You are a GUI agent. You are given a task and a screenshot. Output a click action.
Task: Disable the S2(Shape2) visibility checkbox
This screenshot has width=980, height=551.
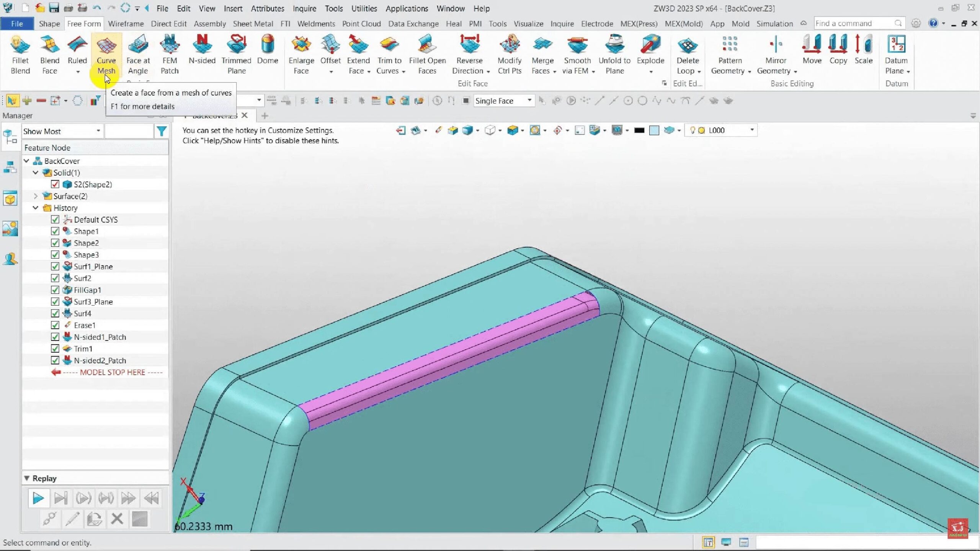coord(55,184)
